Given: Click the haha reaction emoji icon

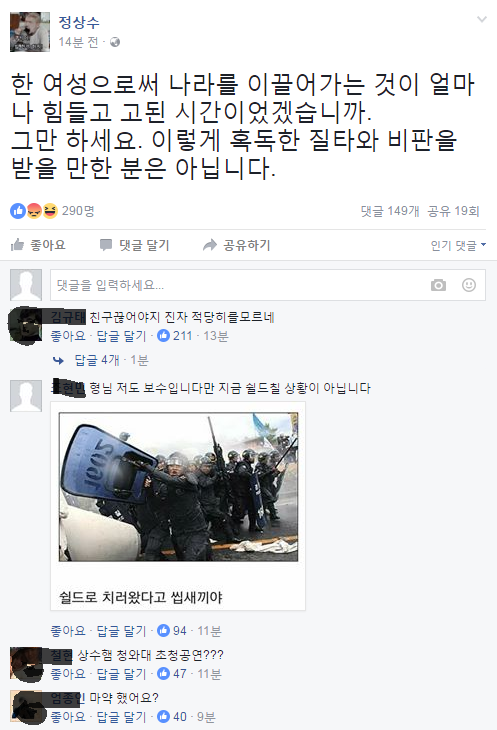Looking at the screenshot, I should (49, 211).
